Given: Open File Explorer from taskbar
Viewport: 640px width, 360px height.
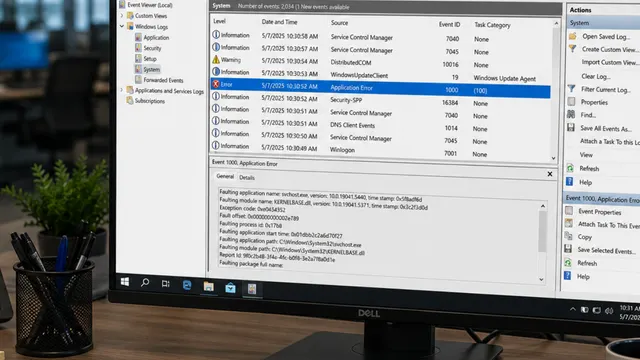Looking at the screenshot, I should [x=209, y=287].
